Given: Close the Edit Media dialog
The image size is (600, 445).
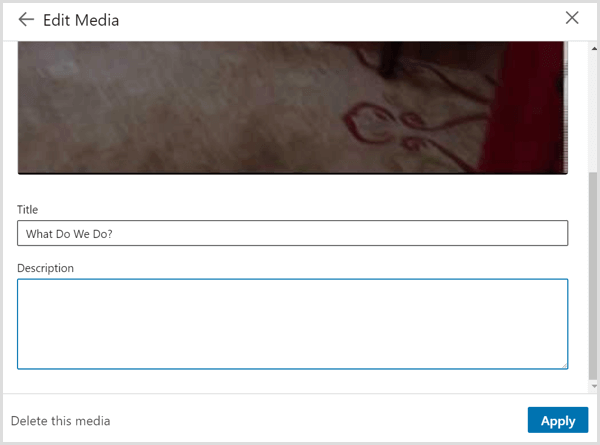Looking at the screenshot, I should click(x=572, y=18).
